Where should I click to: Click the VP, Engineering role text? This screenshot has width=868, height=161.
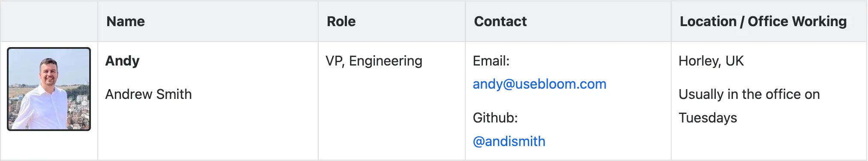point(374,61)
